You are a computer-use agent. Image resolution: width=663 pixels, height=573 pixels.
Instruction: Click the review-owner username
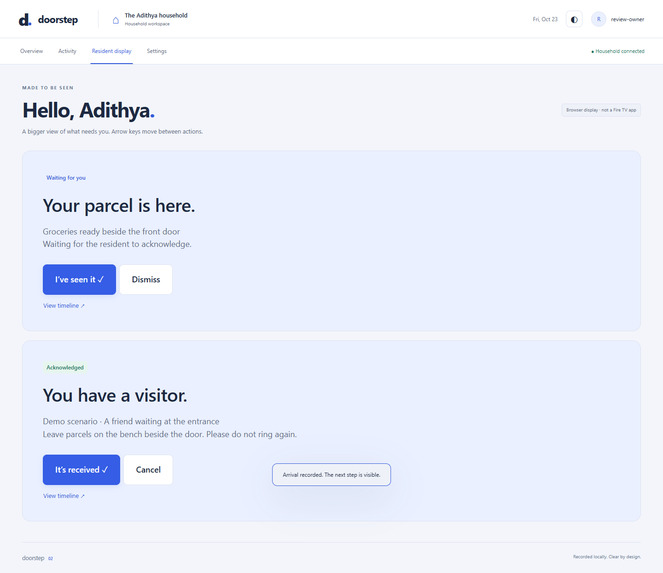[x=627, y=19]
